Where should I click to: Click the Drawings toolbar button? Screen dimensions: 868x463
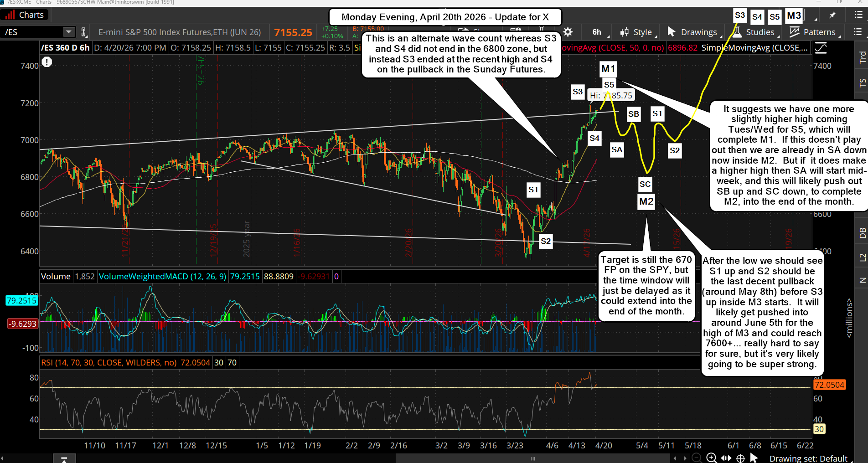(692, 32)
